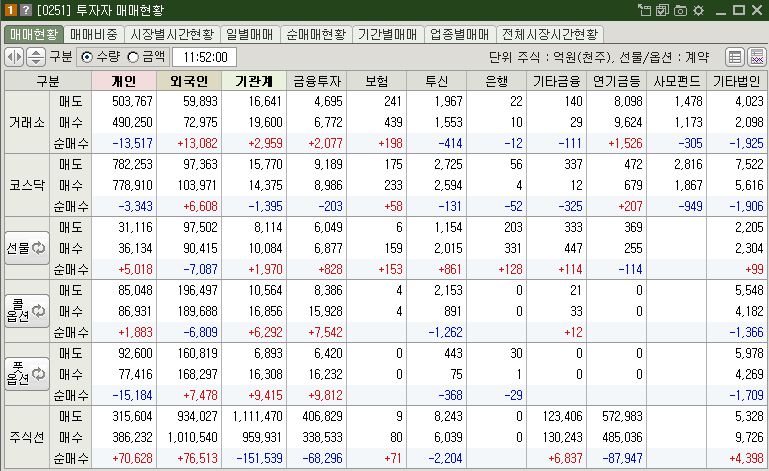
Task: Open the chart view icon at far right
Action: click(x=756, y=57)
